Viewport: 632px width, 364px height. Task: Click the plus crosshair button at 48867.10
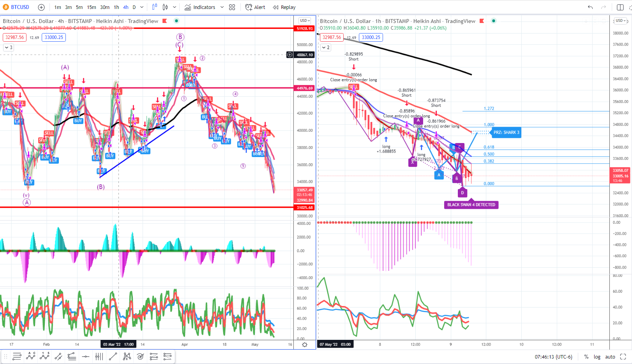pyautogui.click(x=290, y=55)
